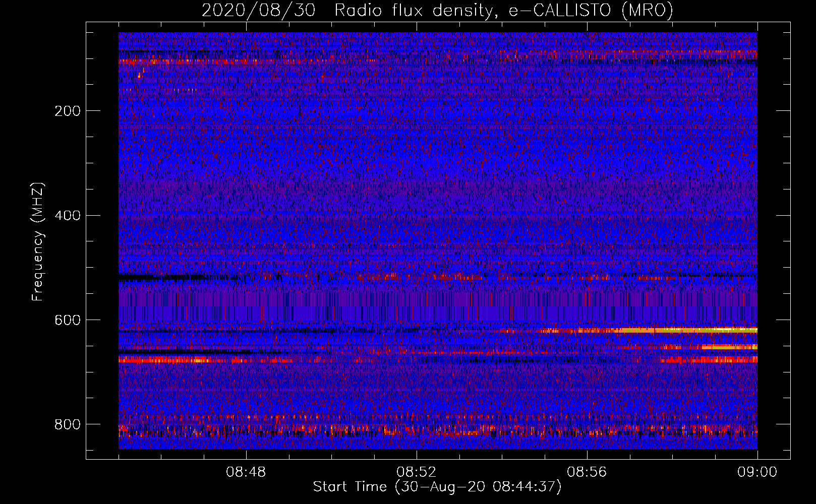This screenshot has width=816, height=504.
Task: Click the 08:56 time tick label
Action: [x=587, y=472]
